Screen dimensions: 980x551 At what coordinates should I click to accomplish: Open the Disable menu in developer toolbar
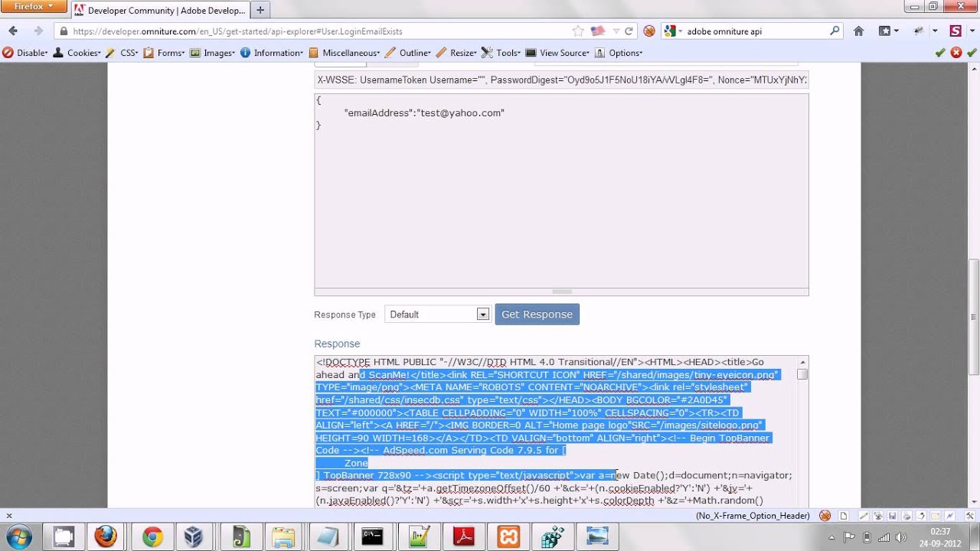(25, 53)
